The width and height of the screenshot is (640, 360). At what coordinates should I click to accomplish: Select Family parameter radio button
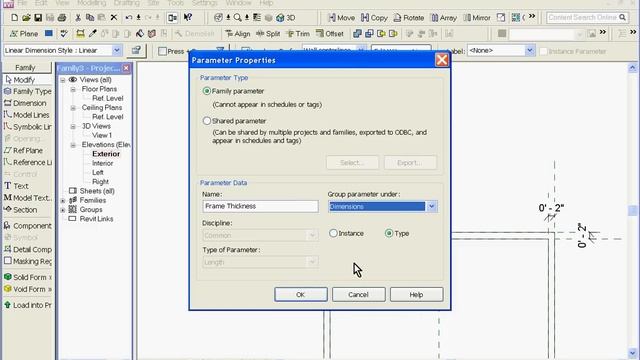[x=207, y=91]
